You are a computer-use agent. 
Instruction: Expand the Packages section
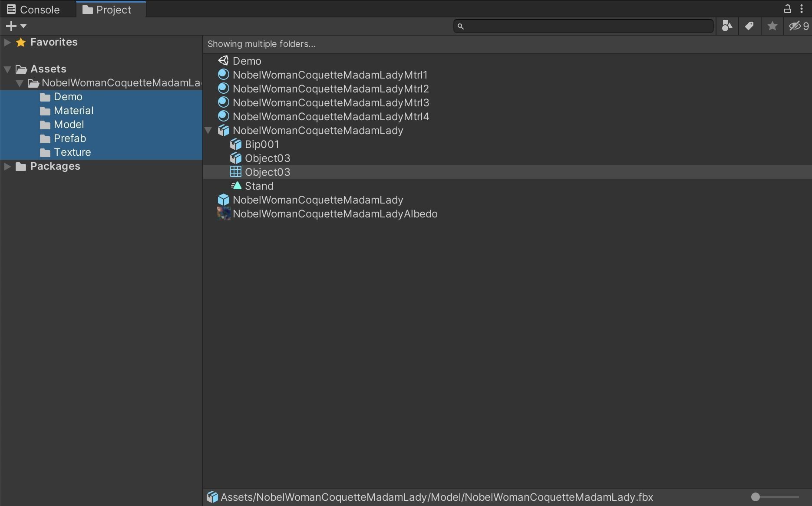(x=7, y=166)
